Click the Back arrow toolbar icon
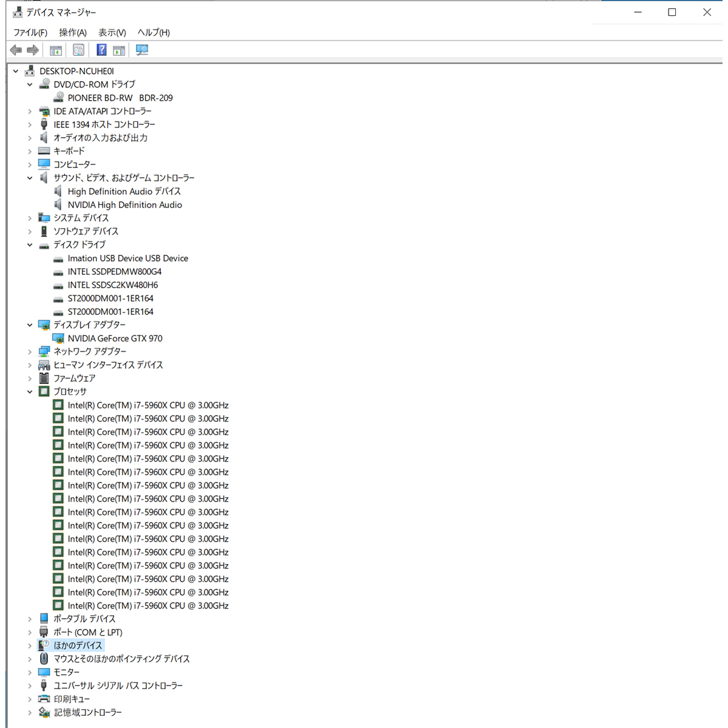 (x=16, y=50)
